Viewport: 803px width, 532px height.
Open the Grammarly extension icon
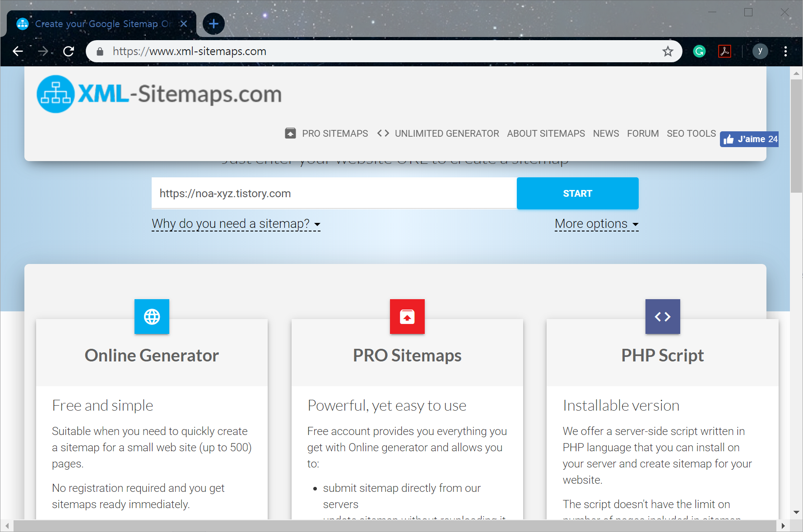(699, 51)
